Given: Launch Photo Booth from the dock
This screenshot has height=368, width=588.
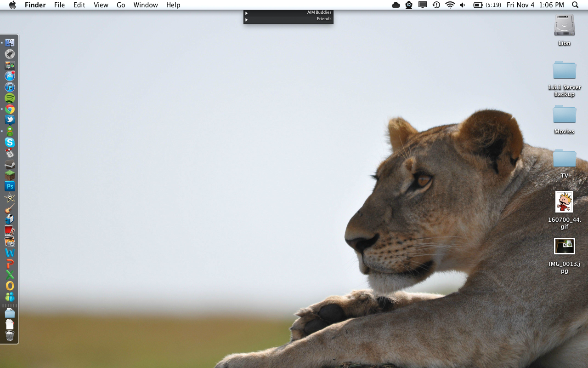Looking at the screenshot, I should (x=10, y=230).
